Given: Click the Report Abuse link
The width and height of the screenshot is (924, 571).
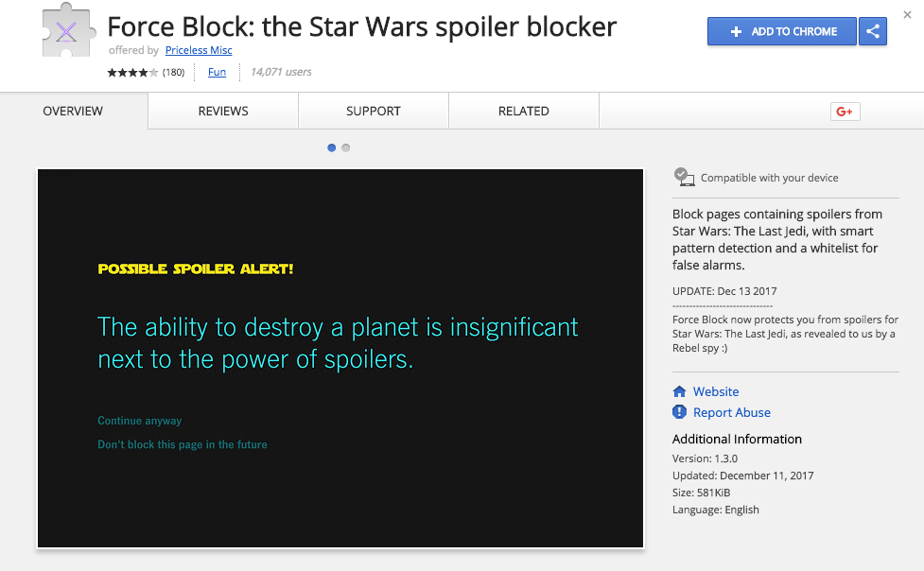Looking at the screenshot, I should click(731, 412).
